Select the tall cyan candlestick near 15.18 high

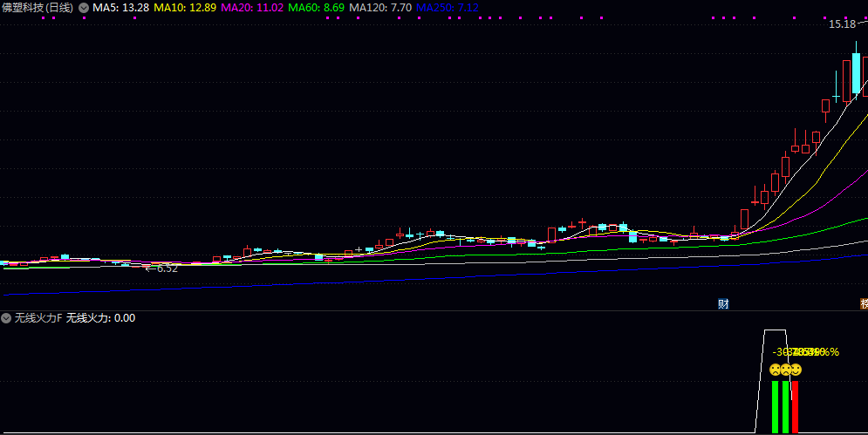(857, 73)
